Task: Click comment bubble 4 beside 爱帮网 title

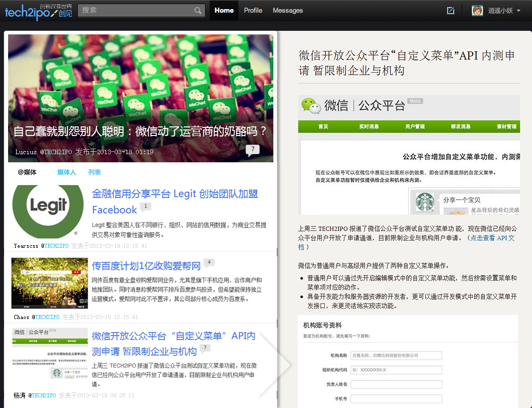Action: pos(209,262)
